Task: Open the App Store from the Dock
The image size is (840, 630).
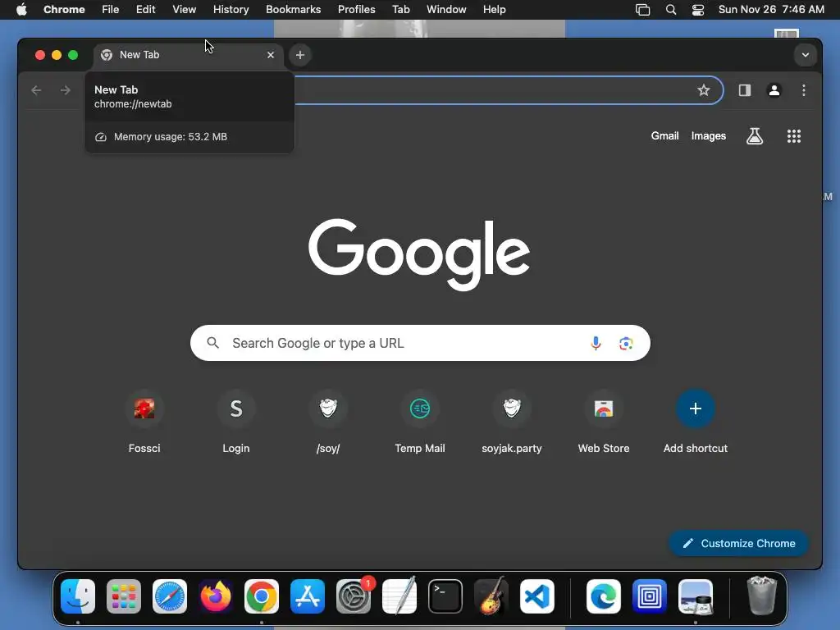Action: coord(308,596)
